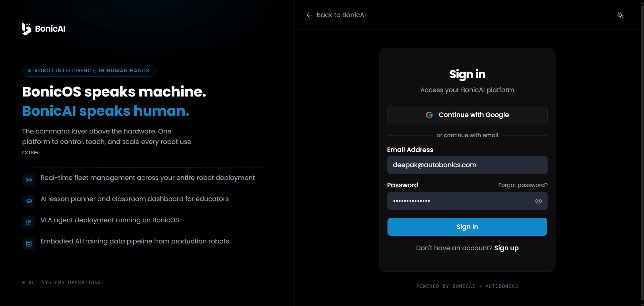The width and height of the screenshot is (644, 306).
Task: Focus the Email Address input field
Action: (467, 165)
